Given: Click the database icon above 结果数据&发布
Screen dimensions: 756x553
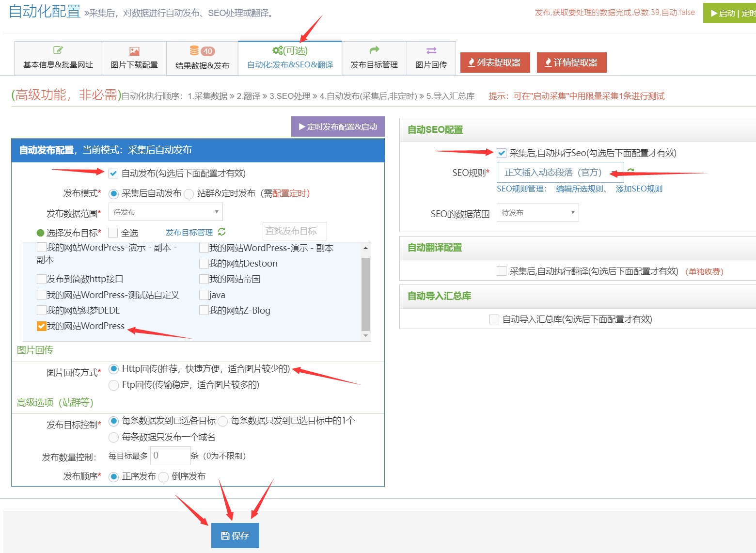Looking at the screenshot, I should click(x=194, y=50).
